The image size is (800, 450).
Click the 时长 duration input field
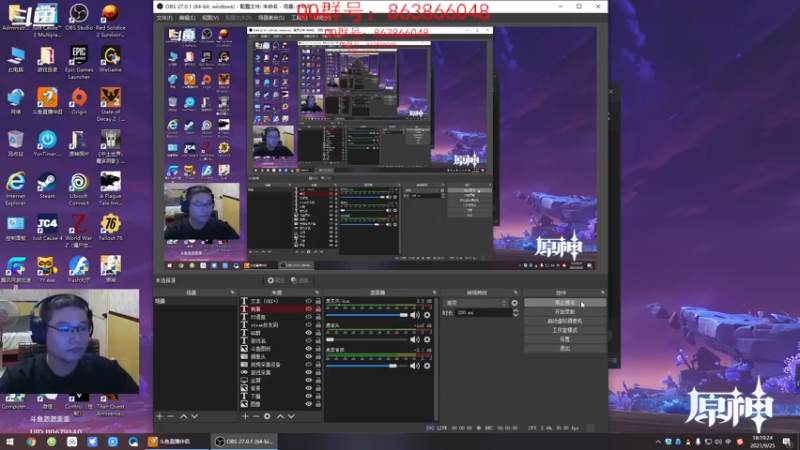coord(483,313)
